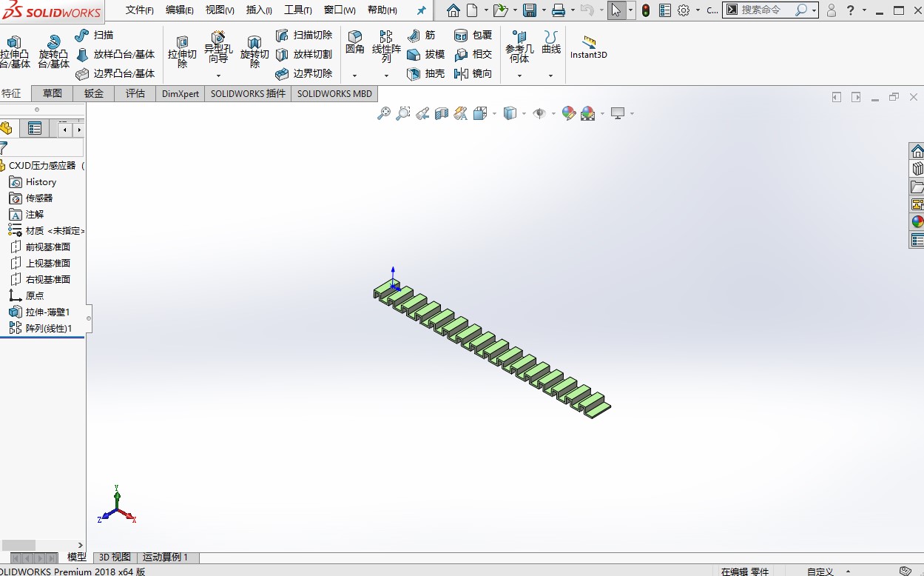The width and height of the screenshot is (924, 576).
Task: Click the Previous View icon
Action: (422, 113)
